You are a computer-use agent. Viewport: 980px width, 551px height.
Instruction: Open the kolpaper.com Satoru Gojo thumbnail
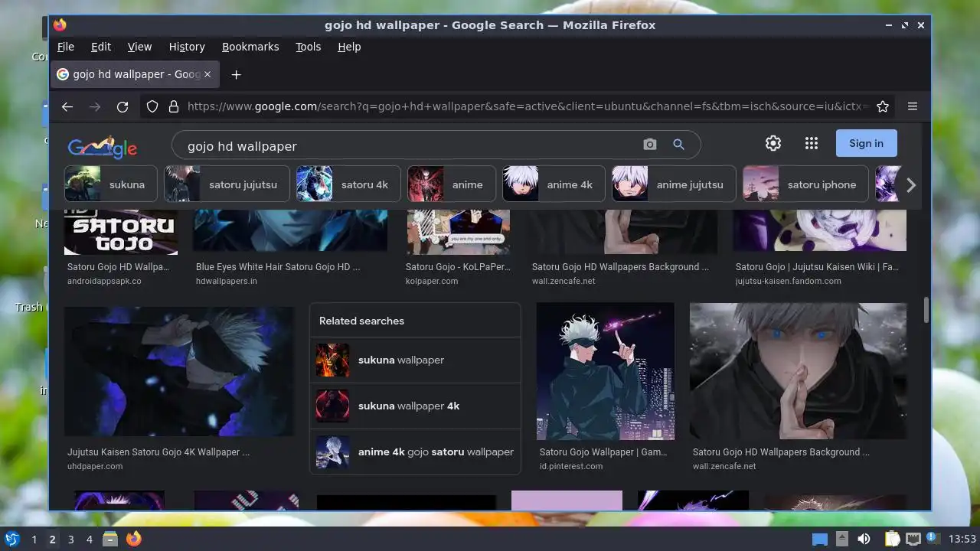click(459, 232)
